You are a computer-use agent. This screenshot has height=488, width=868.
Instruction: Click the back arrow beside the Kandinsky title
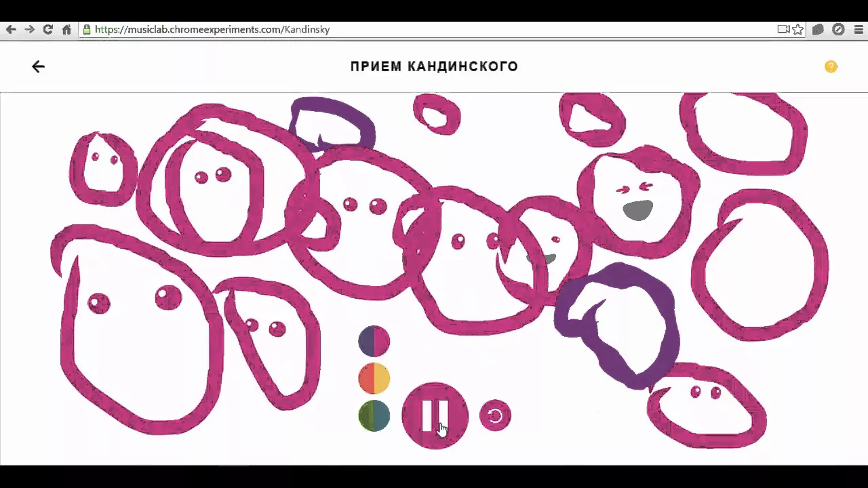[38, 66]
